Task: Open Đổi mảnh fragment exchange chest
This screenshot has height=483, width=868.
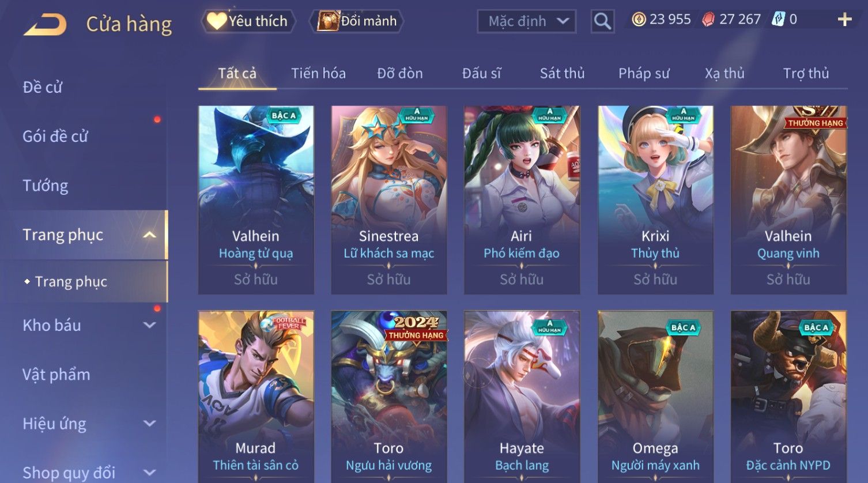Action: click(x=357, y=21)
